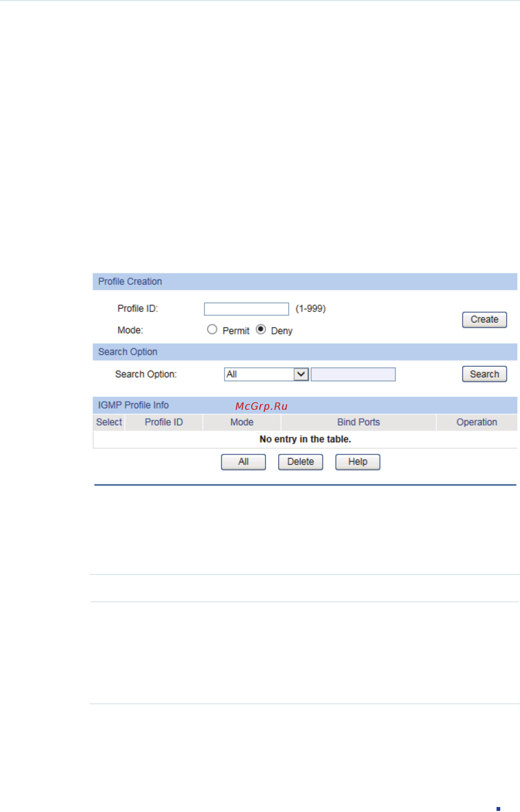Click the search value text field
Image resolution: width=520 pixels, height=812 pixels.
pos(353,375)
